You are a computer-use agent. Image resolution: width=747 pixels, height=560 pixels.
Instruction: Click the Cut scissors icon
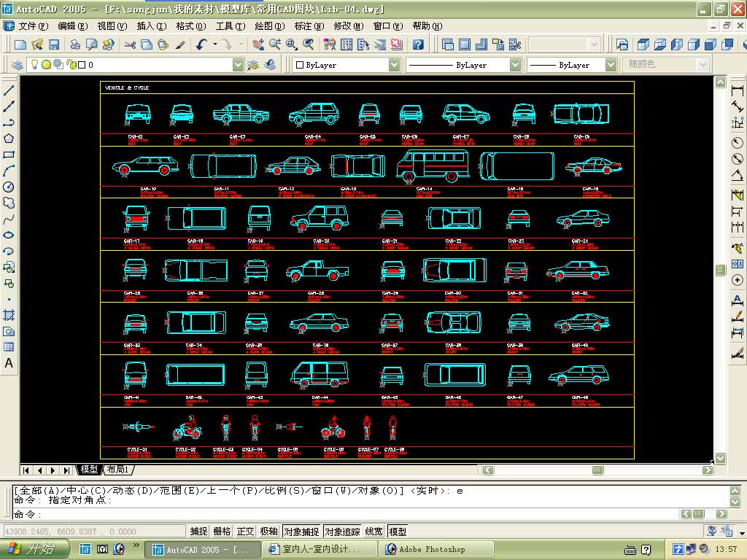tap(130, 44)
